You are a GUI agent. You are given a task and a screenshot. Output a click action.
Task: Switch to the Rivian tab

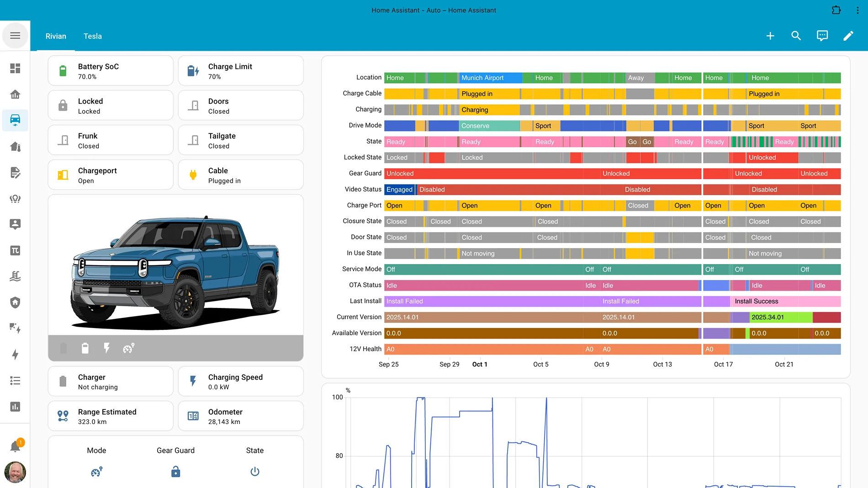coord(56,36)
